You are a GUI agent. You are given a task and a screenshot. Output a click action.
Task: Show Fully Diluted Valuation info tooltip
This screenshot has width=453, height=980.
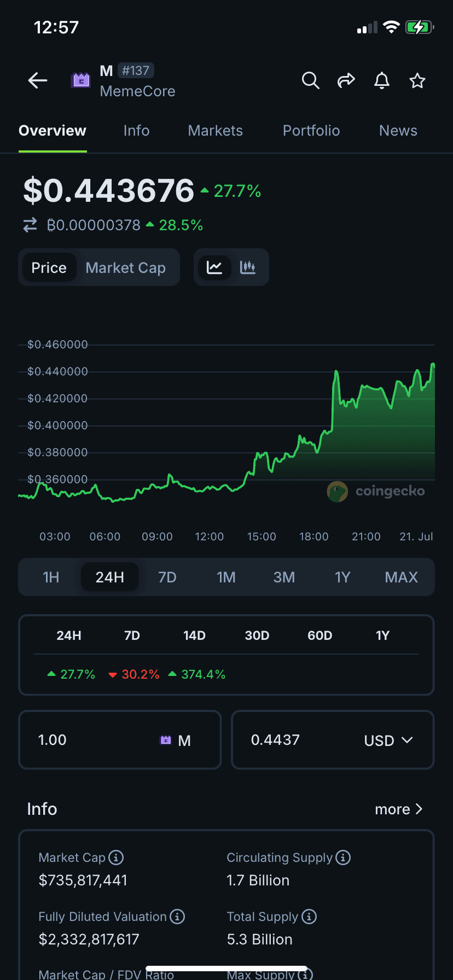click(x=177, y=917)
